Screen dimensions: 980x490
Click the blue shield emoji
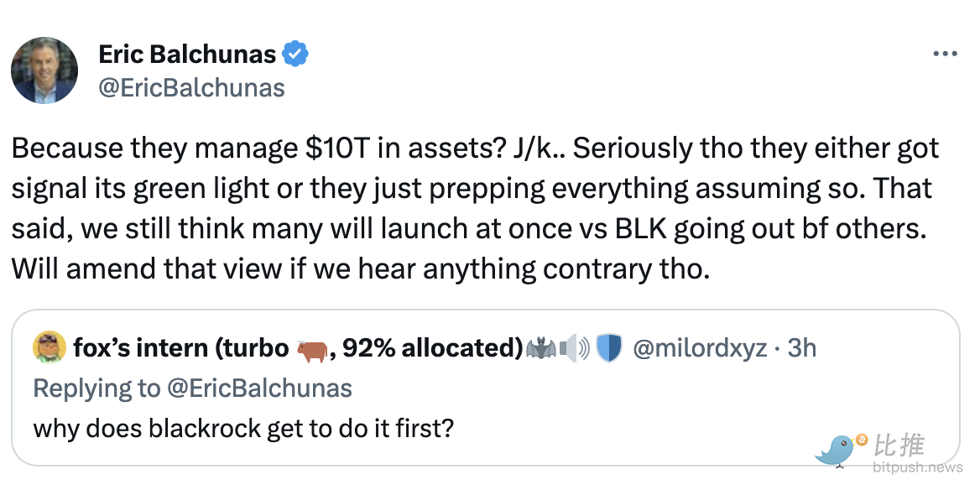coord(608,348)
